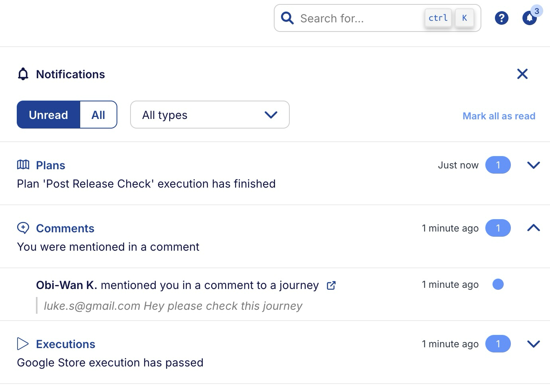
Task: Open the All types dropdown
Action: [x=210, y=115]
